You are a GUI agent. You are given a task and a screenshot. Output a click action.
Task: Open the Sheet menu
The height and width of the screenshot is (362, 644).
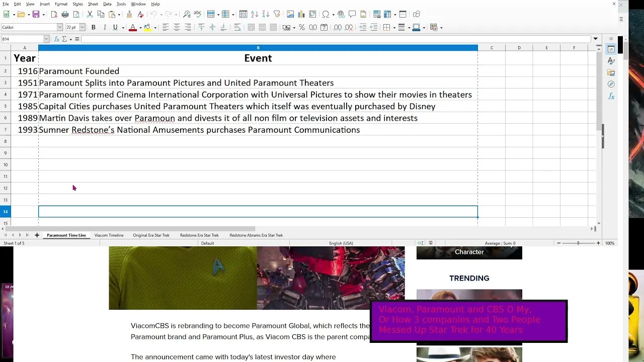point(93,4)
